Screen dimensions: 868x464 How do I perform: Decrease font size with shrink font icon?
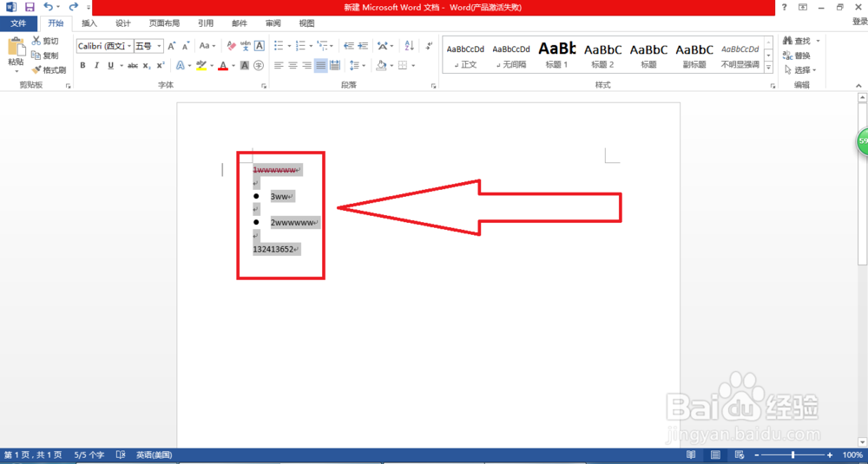pyautogui.click(x=186, y=46)
